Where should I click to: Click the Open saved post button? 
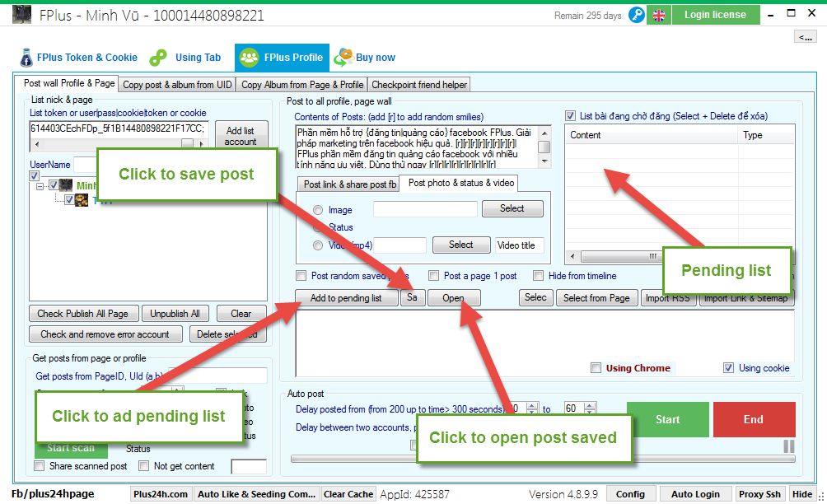click(454, 298)
